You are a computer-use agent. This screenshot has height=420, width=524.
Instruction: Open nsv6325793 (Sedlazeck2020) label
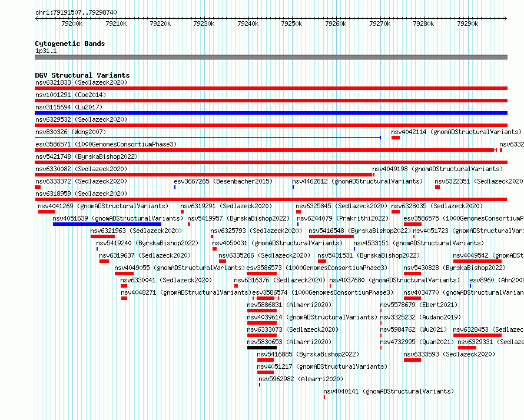tap(256, 231)
